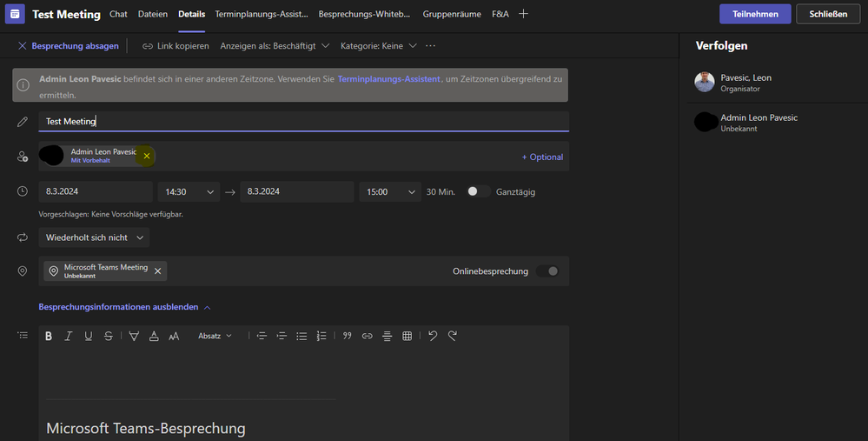
Task: Open the 14:30 start time dropdown
Action: 189,191
